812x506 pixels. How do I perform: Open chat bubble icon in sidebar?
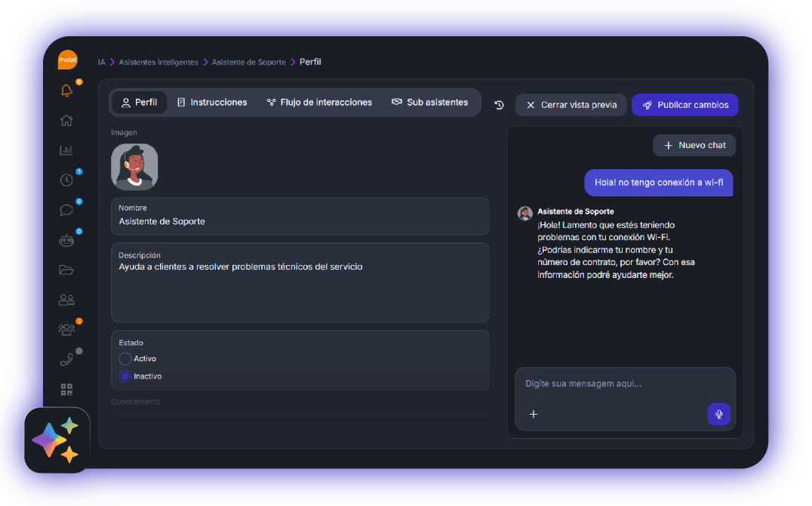click(x=66, y=210)
